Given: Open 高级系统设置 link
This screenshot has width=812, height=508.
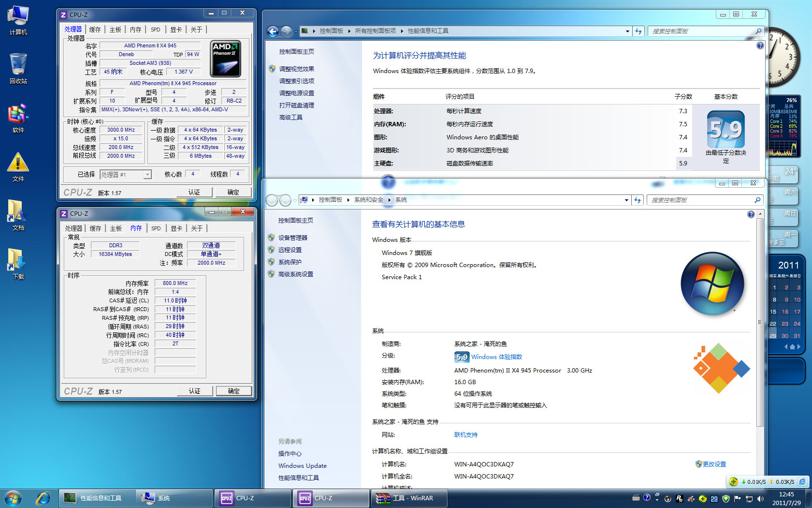Looking at the screenshot, I should click(x=295, y=274).
